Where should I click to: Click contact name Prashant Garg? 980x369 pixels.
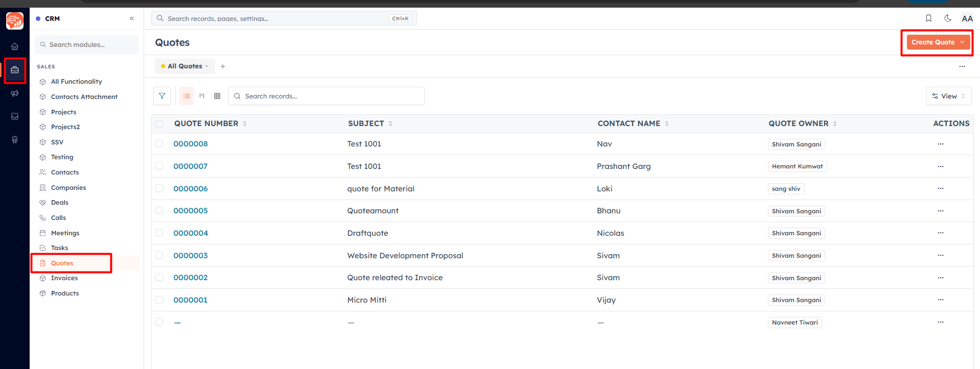point(624,166)
